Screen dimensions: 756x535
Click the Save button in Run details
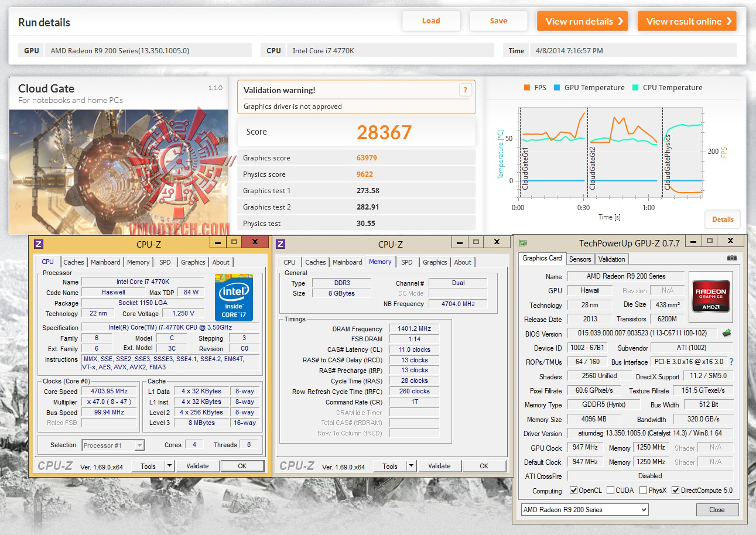[499, 21]
